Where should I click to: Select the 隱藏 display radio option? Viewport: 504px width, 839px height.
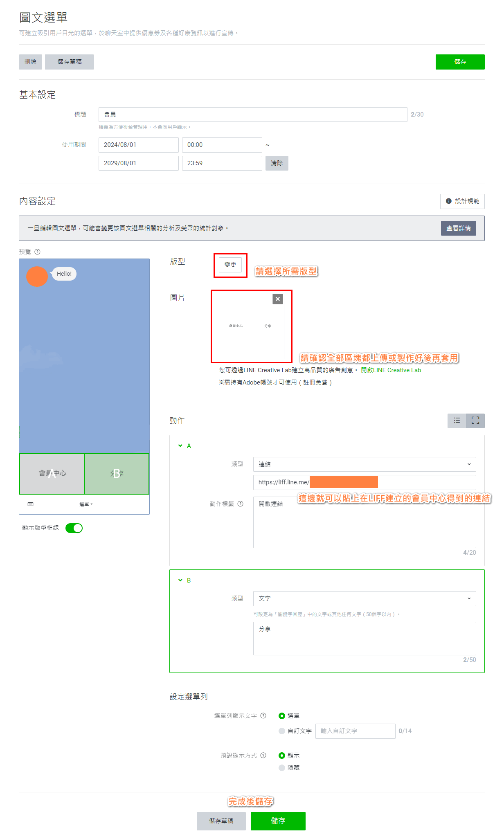tap(282, 768)
